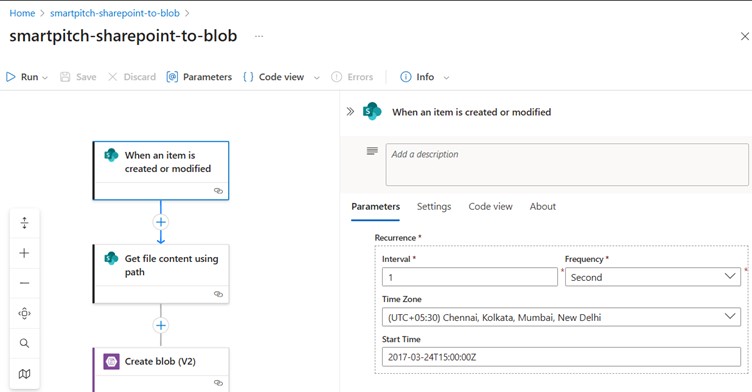Collapse the details panel with double chevron
Image resolution: width=752 pixels, height=392 pixels.
(x=350, y=112)
